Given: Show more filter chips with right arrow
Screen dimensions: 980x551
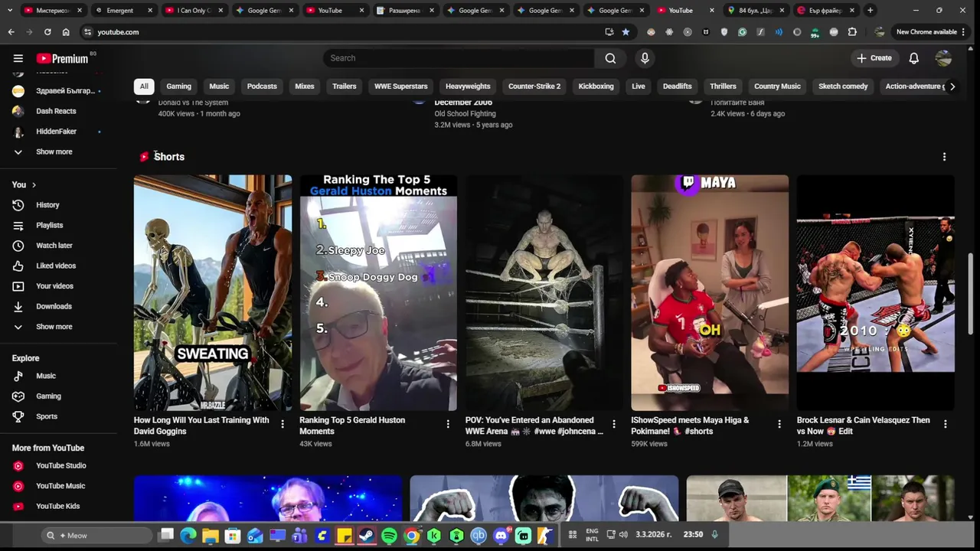Looking at the screenshot, I should [x=952, y=86].
